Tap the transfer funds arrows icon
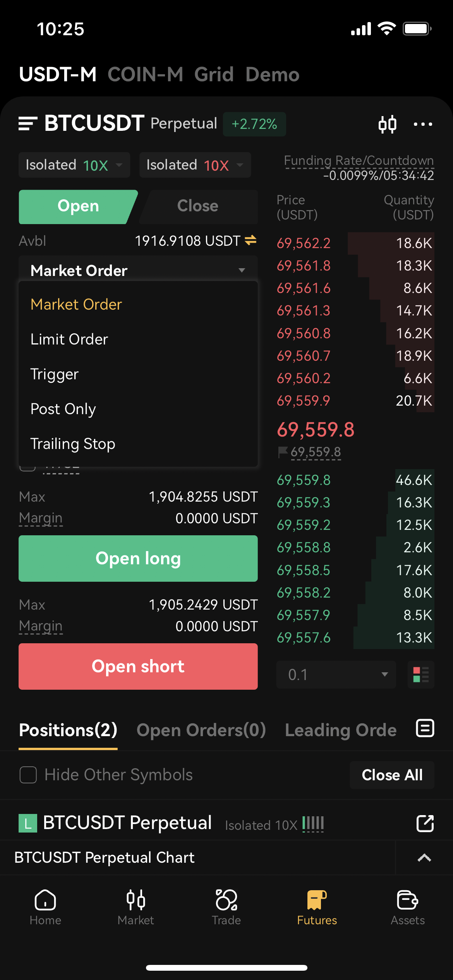 click(251, 241)
